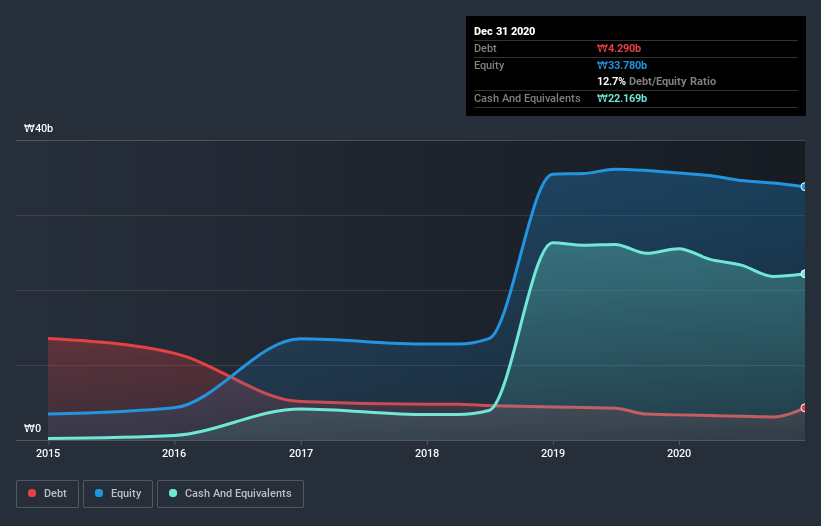Click Cash And Equivalents label in tooltip
The image size is (821, 526).
pos(527,98)
